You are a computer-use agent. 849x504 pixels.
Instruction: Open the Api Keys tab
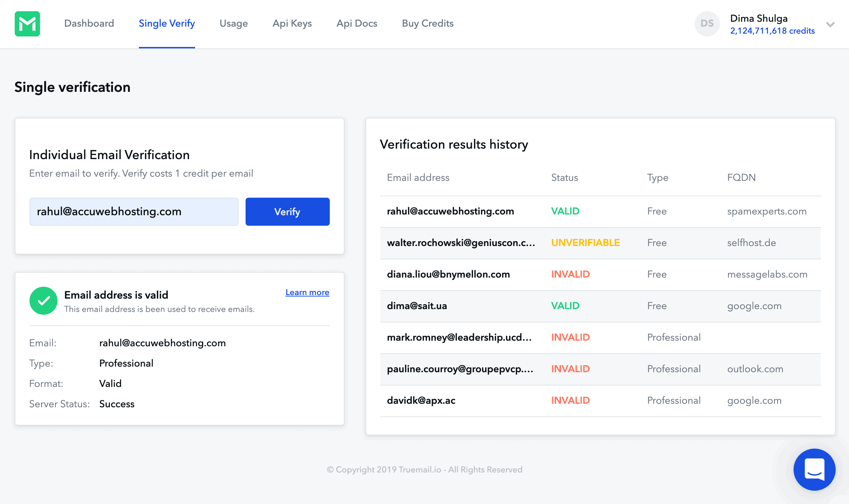(x=292, y=23)
